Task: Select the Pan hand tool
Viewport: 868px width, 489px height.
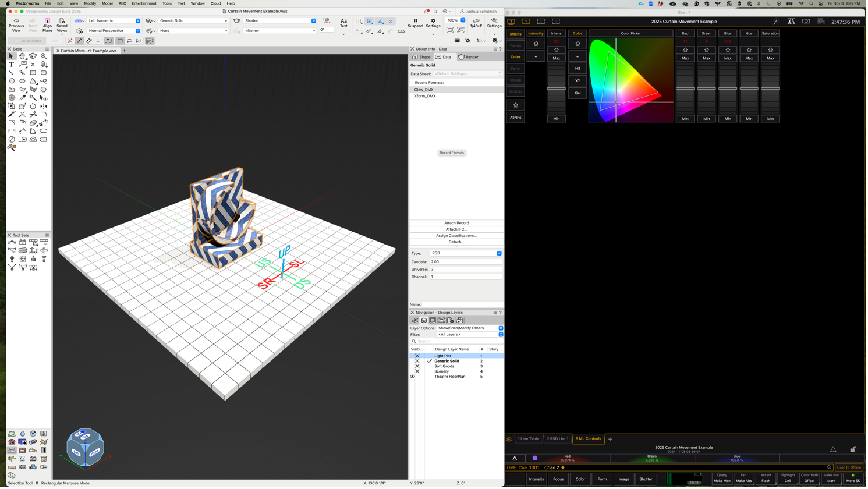Action: [22, 56]
